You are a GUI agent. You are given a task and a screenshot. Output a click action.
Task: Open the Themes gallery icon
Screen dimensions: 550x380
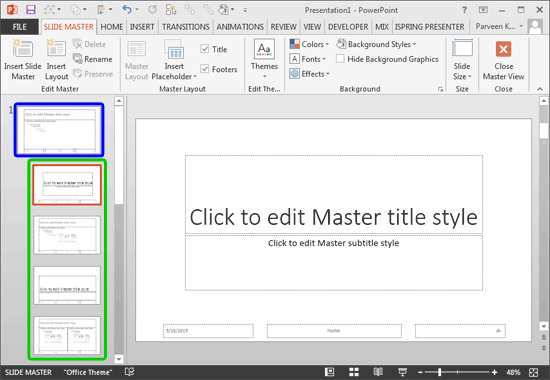[x=264, y=49]
